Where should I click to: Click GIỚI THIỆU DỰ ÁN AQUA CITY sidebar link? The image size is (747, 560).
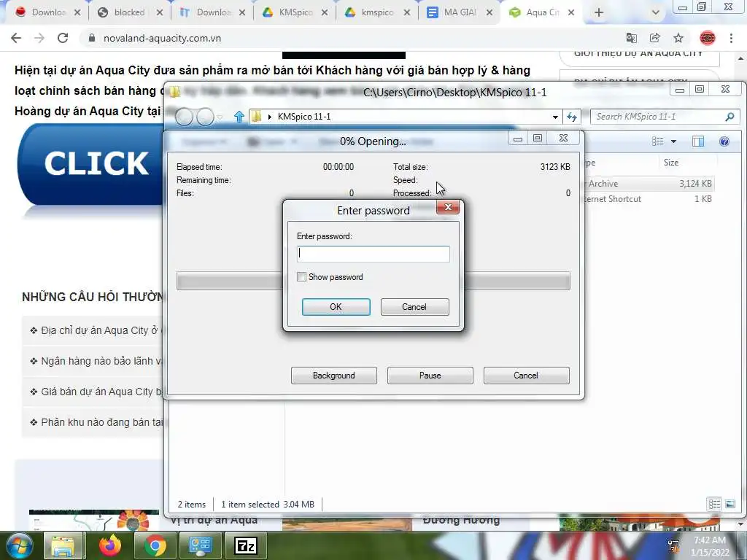tap(638, 55)
